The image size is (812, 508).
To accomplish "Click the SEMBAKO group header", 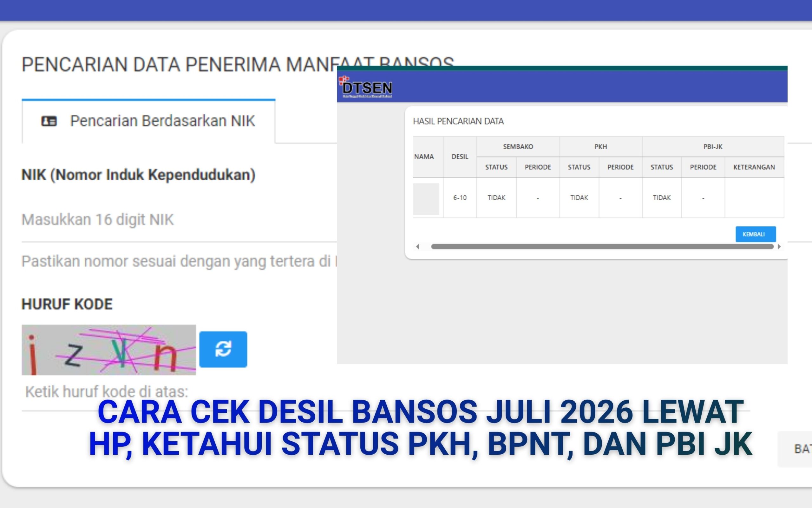I will (x=518, y=146).
